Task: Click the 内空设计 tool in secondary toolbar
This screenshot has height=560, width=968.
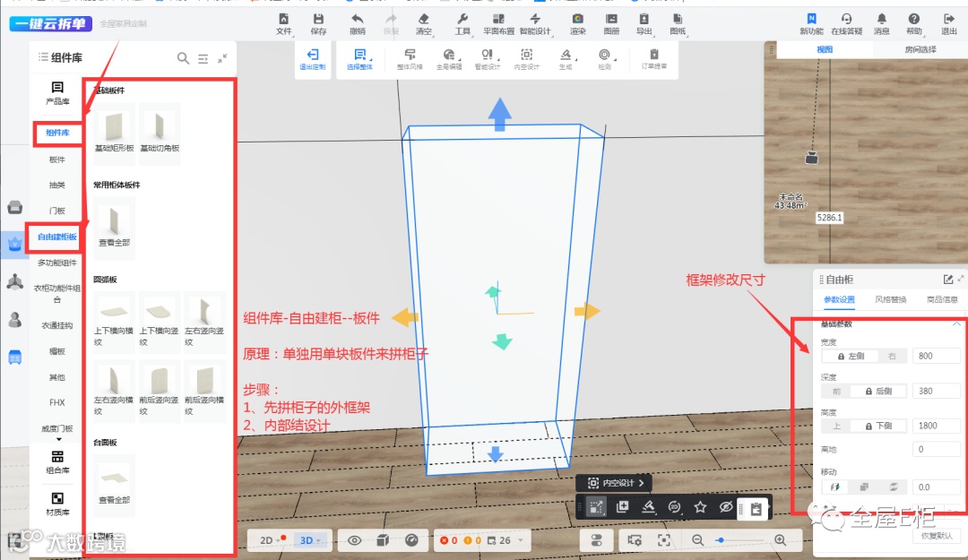Action: click(527, 59)
